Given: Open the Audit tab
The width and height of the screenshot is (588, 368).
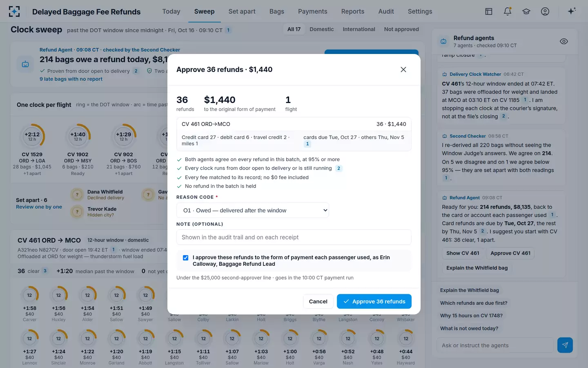Looking at the screenshot, I should 386,11.
